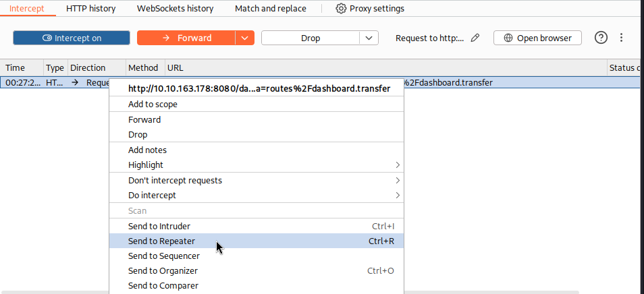This screenshot has width=644, height=294.
Task: Choose Drop from the context menu
Action: tap(257, 134)
